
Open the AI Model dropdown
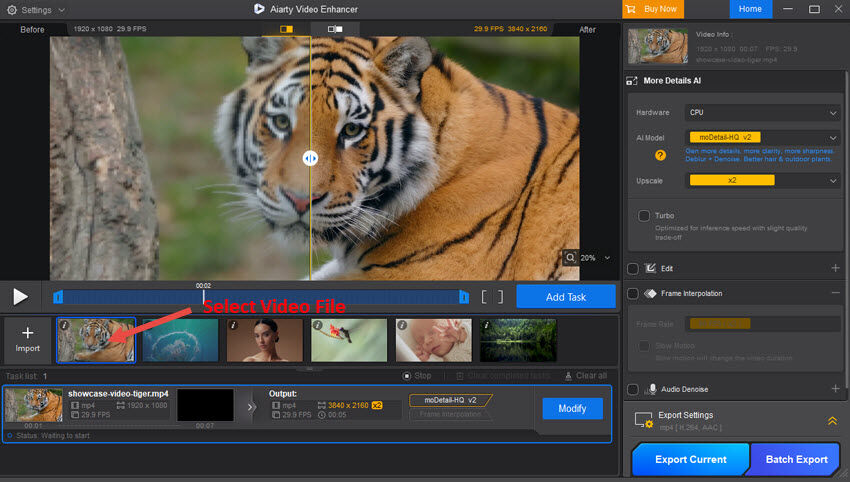(x=762, y=138)
